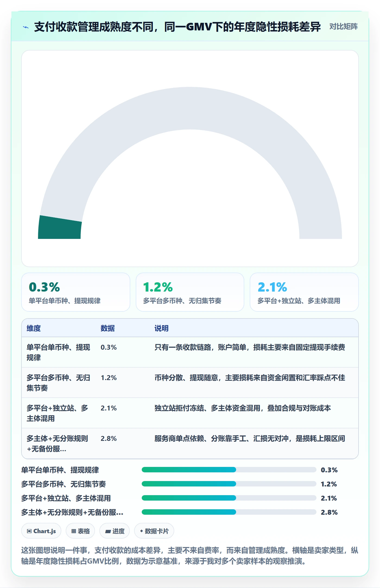Click the grey gauge arc track
The width and height of the screenshot is (380, 588).
point(190,109)
